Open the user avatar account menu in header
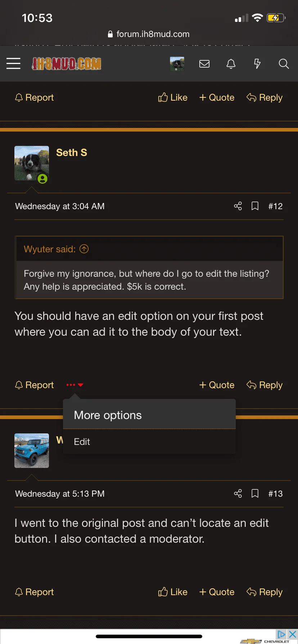298x644 pixels. tap(177, 64)
